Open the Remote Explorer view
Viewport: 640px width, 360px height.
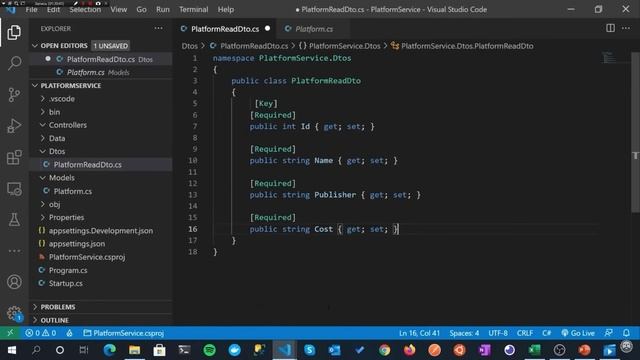click(14, 189)
